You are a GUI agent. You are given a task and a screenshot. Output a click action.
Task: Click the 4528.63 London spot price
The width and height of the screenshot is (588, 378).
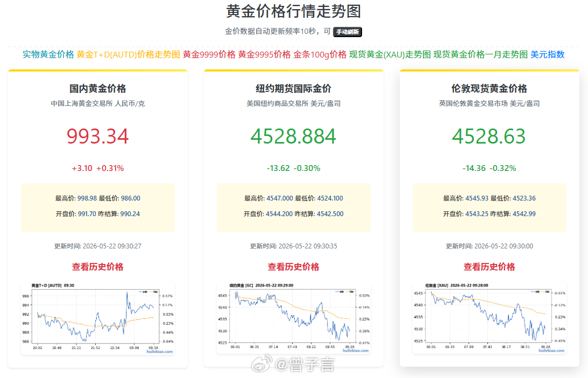[489, 136]
